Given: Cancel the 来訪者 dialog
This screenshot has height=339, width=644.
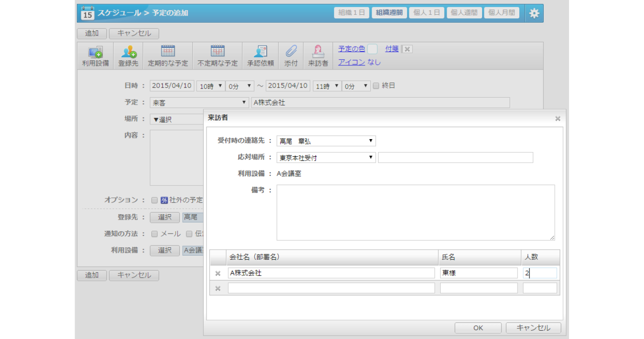Looking at the screenshot, I should pos(534,328).
